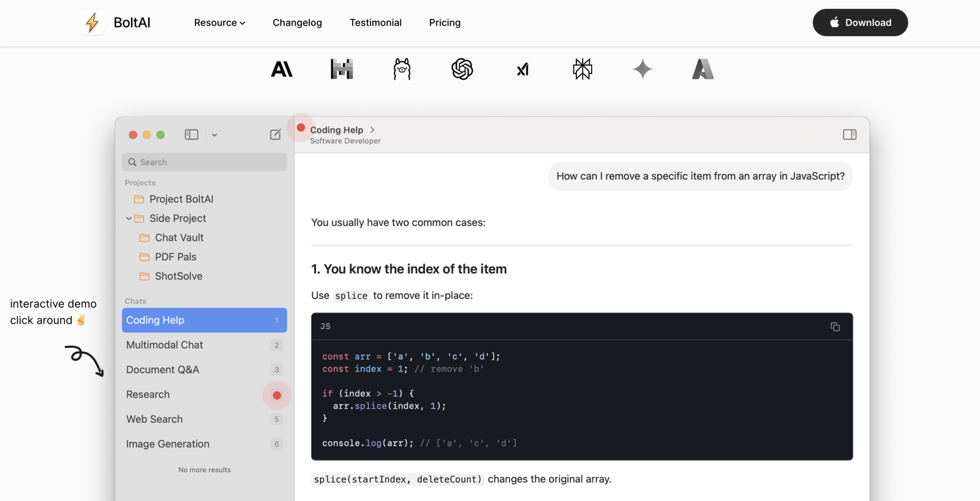
Task: Copy the JS code block
Action: coord(835,326)
